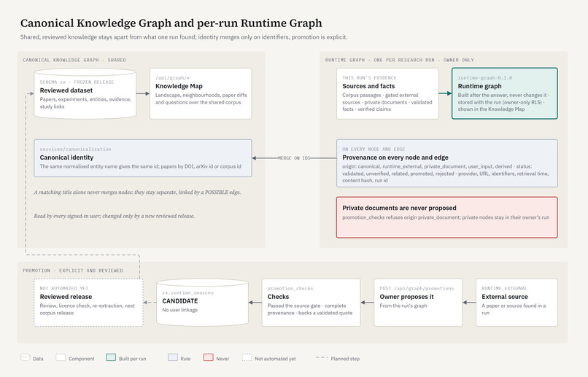Click the Data cylinder legend icon
The image size is (588, 377).
point(25,357)
